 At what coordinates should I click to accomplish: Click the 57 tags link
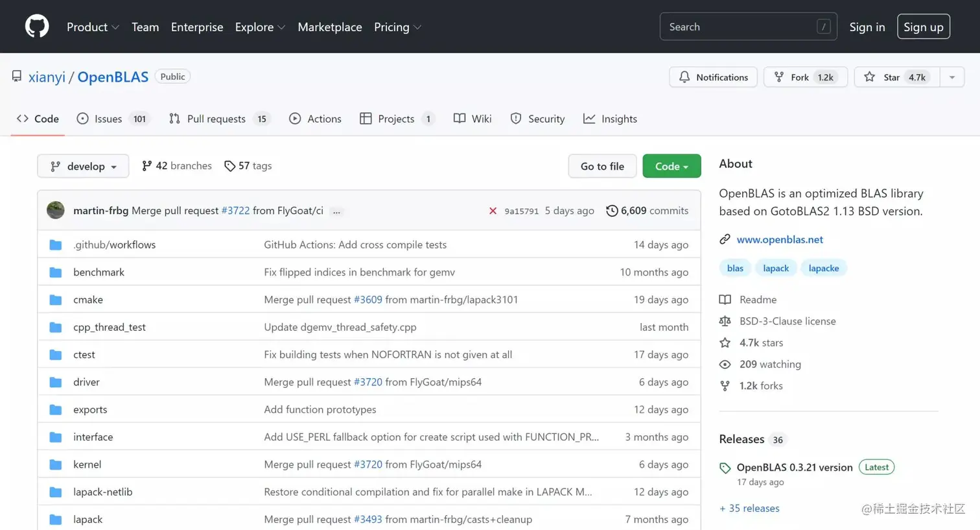248,166
